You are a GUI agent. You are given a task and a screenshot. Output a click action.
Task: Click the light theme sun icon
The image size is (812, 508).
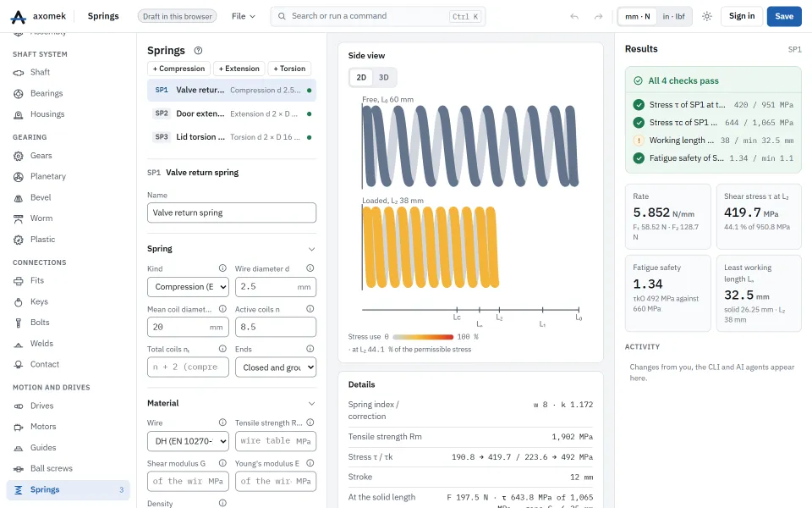[707, 17]
